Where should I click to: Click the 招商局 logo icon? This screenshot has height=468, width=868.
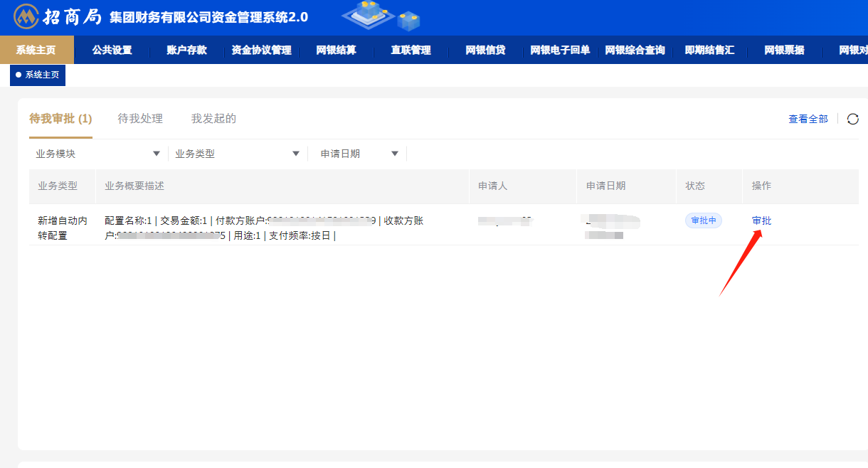coord(26,16)
